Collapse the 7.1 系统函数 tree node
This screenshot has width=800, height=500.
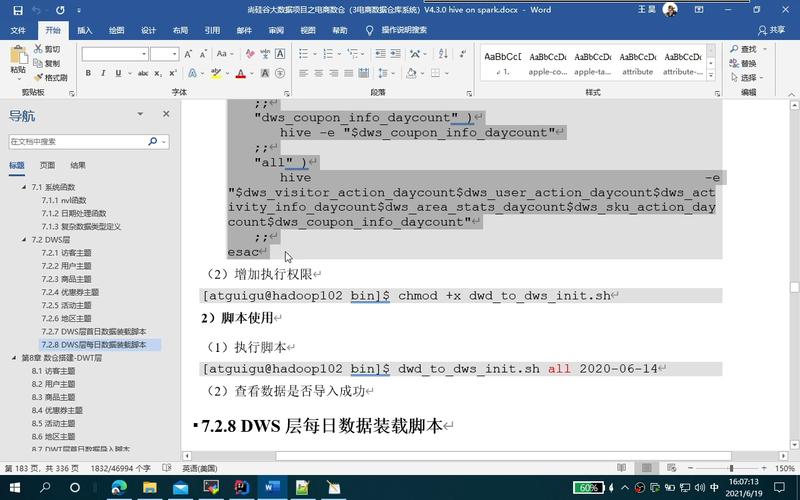tap(23, 187)
